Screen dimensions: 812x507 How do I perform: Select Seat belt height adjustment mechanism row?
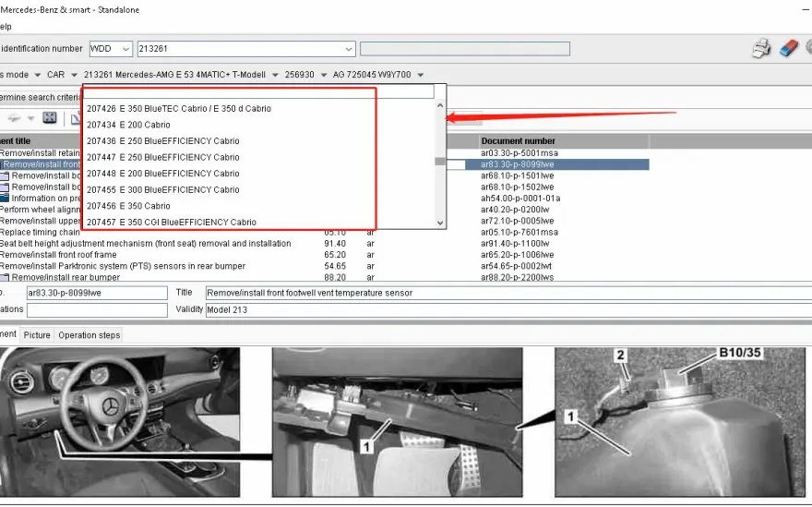[x=146, y=244]
